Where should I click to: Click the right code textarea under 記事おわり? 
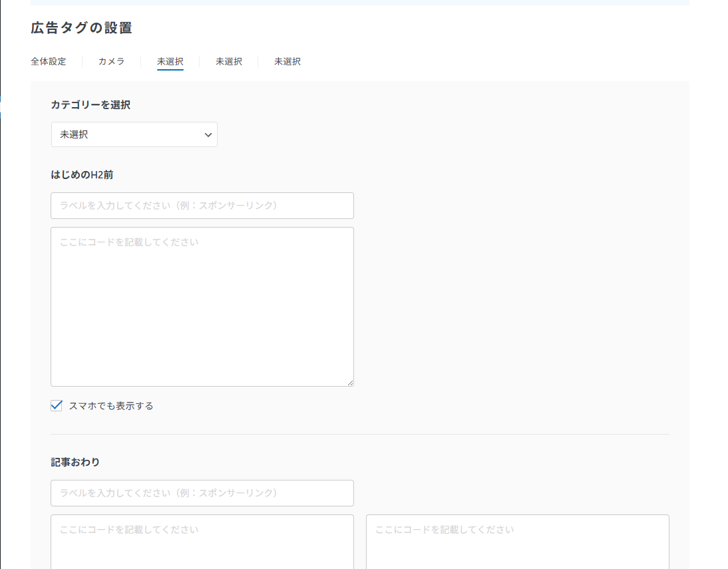click(517, 542)
